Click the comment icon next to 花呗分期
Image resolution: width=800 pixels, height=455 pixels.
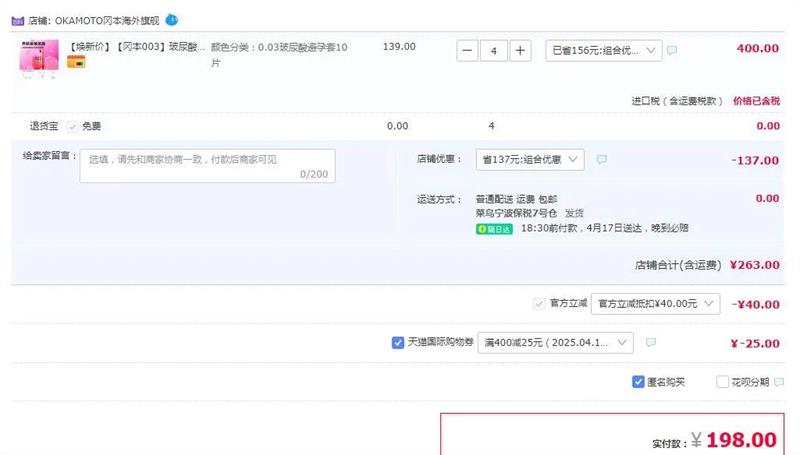[x=777, y=382]
